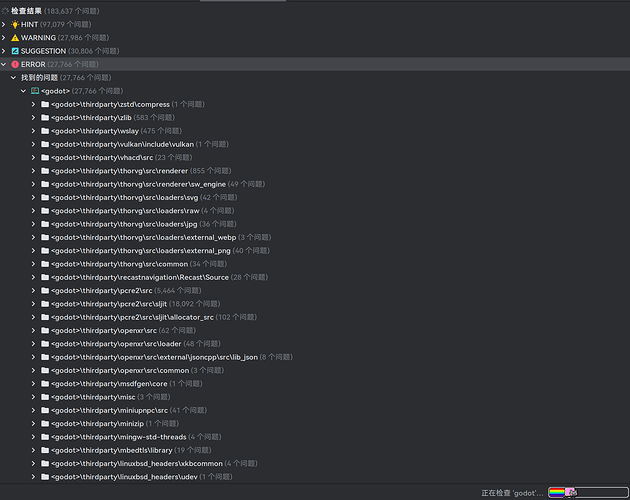Expand the external_webp folder node

33,237
